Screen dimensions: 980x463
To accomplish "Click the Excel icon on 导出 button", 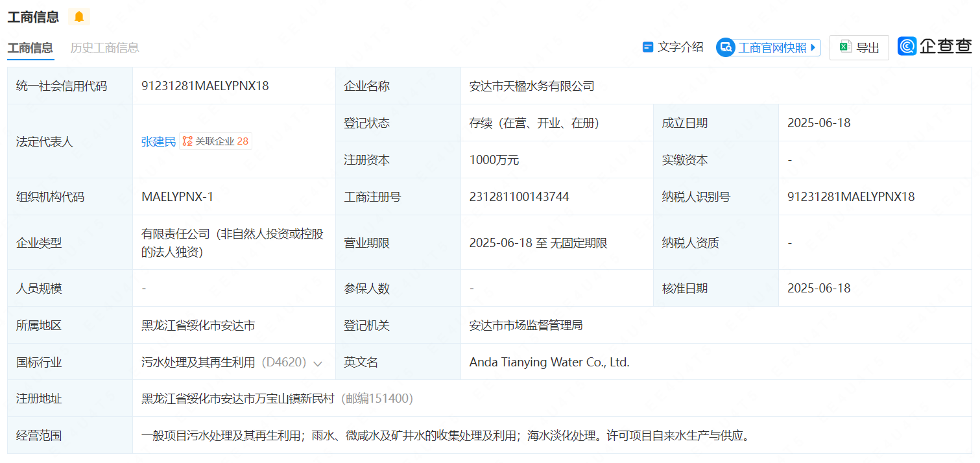I will pyautogui.click(x=845, y=47).
